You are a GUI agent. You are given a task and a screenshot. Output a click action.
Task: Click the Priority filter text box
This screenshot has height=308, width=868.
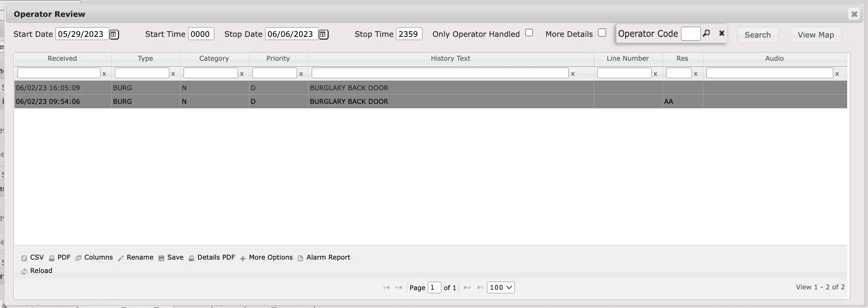click(275, 73)
